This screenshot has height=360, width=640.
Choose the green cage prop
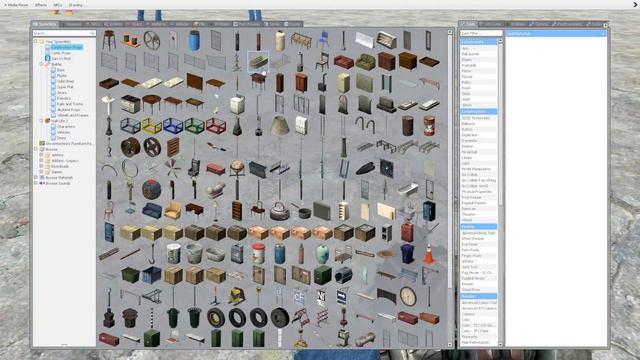tap(194, 126)
